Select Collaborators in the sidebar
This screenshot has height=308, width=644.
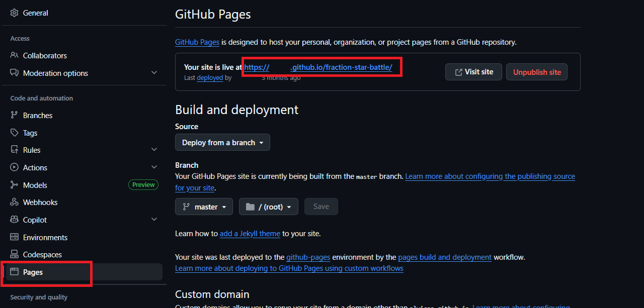84,55
